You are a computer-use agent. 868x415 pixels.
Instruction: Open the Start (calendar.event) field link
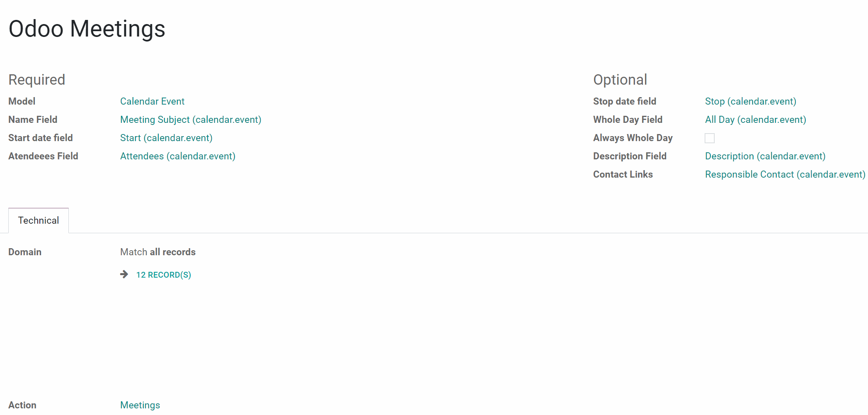[x=166, y=138]
